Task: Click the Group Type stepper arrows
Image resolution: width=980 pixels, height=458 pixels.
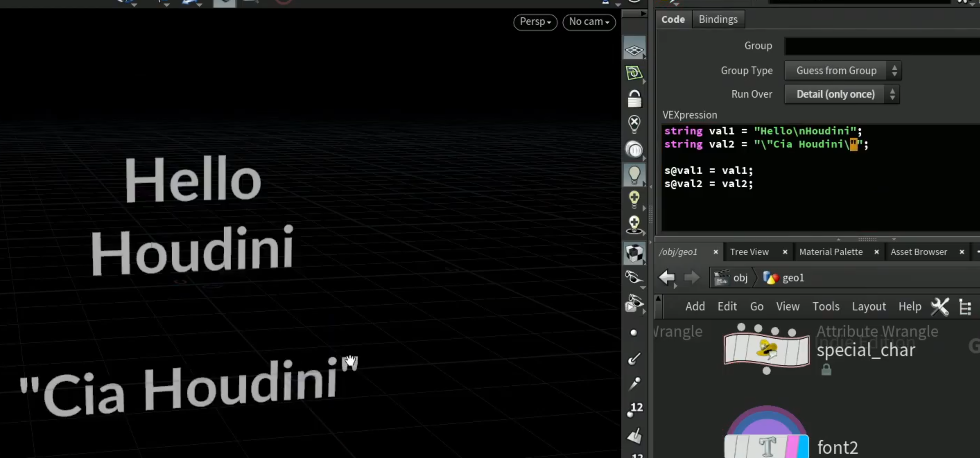Action: pos(894,71)
